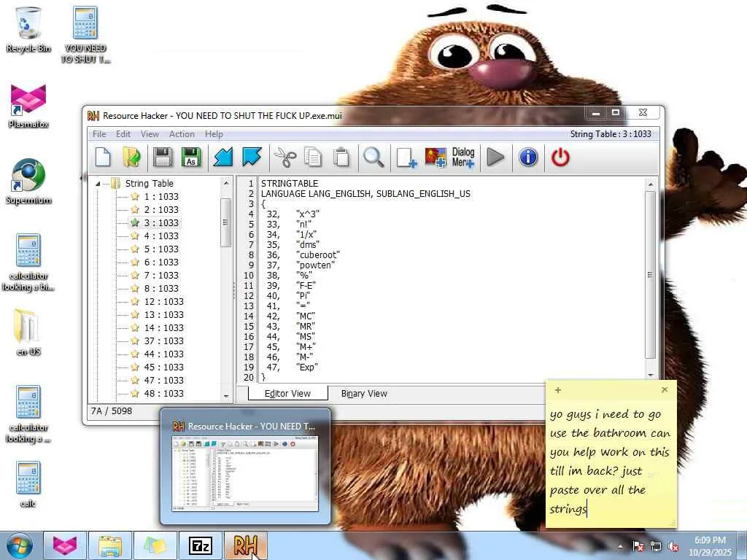Add a new sticky note with plus
747x560 pixels.
558,390
